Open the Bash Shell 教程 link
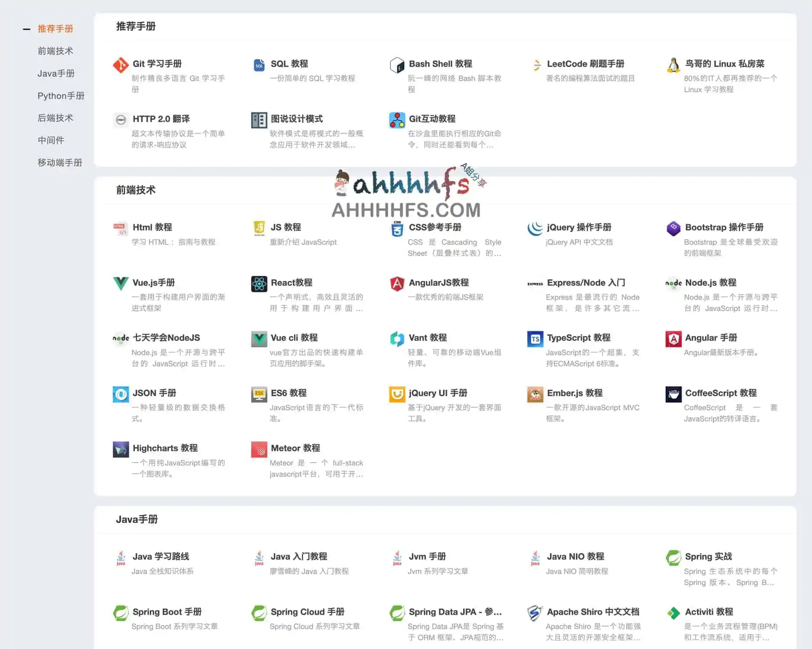 (x=440, y=64)
